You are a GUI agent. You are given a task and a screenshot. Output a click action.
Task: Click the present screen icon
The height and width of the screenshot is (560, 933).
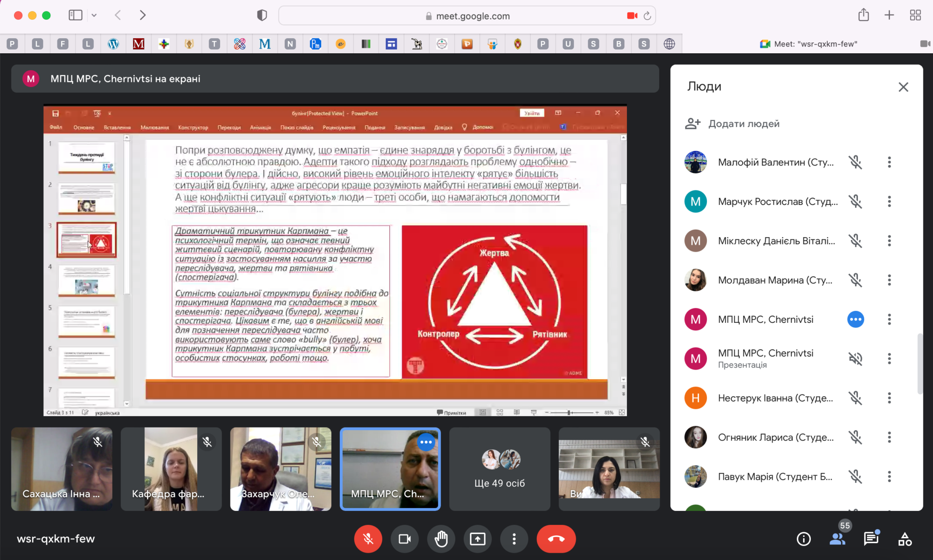coord(477,539)
